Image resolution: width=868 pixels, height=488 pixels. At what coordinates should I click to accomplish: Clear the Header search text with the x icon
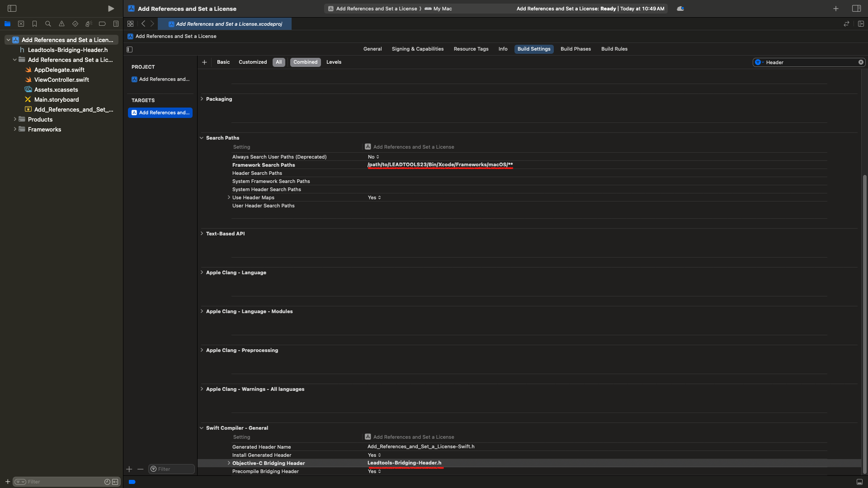click(x=861, y=62)
